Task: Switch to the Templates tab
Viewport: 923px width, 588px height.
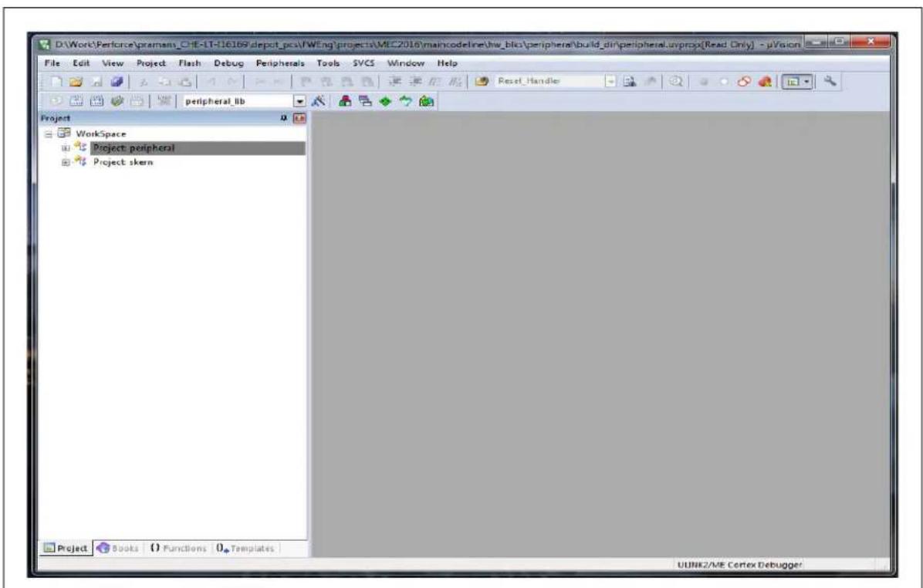Action: [x=245, y=548]
